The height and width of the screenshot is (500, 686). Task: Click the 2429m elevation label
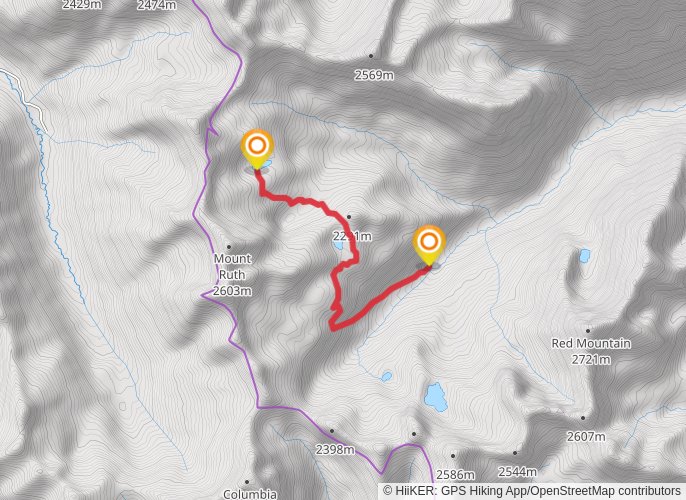[x=82, y=5]
